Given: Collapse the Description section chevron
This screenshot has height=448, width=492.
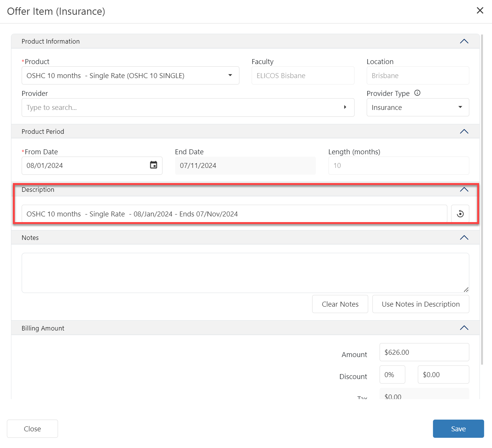Looking at the screenshot, I should tap(464, 190).
